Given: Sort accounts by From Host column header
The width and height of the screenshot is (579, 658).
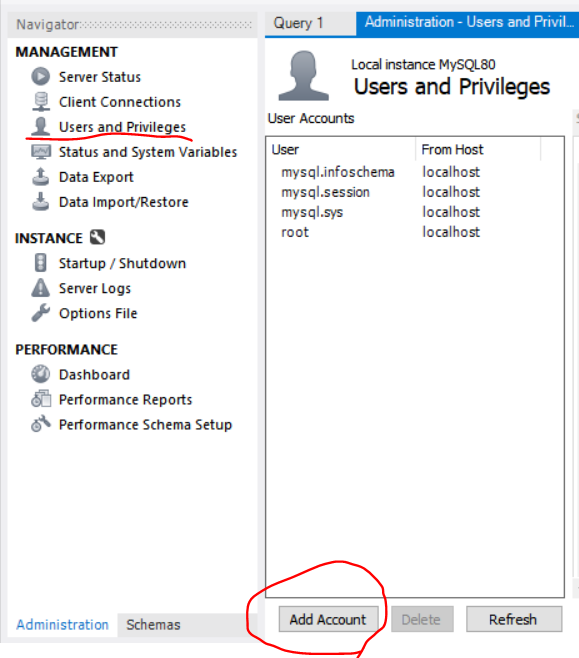Looking at the screenshot, I should tap(478, 149).
